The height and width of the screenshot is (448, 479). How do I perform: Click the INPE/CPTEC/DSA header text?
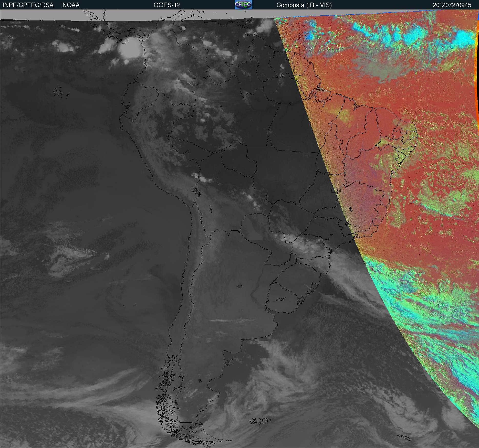(28, 5)
